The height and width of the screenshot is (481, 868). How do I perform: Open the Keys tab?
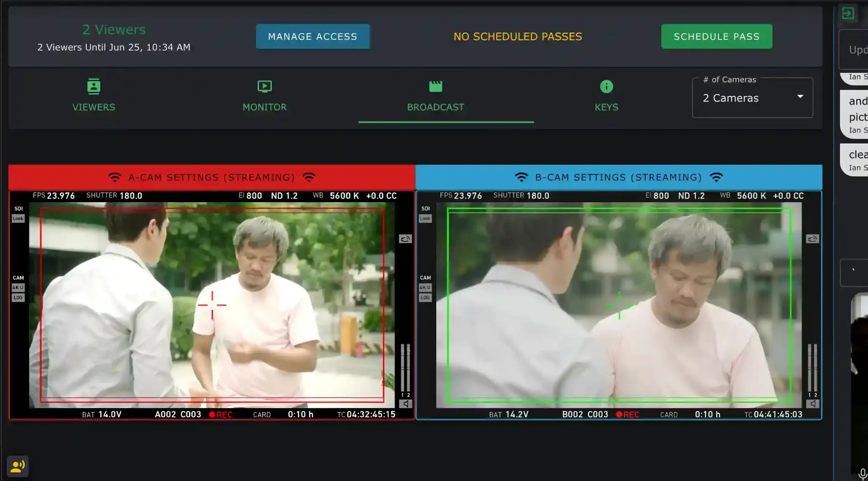[606, 96]
